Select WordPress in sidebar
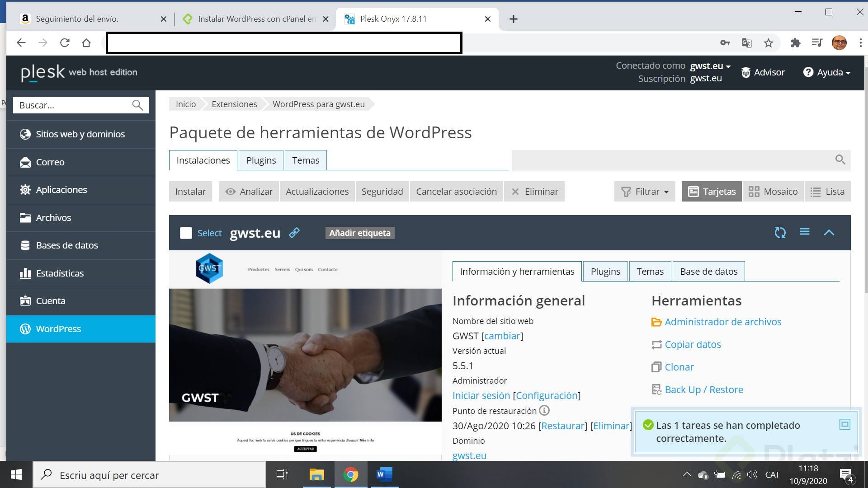Image resolution: width=868 pixels, height=488 pixels. coord(81,329)
